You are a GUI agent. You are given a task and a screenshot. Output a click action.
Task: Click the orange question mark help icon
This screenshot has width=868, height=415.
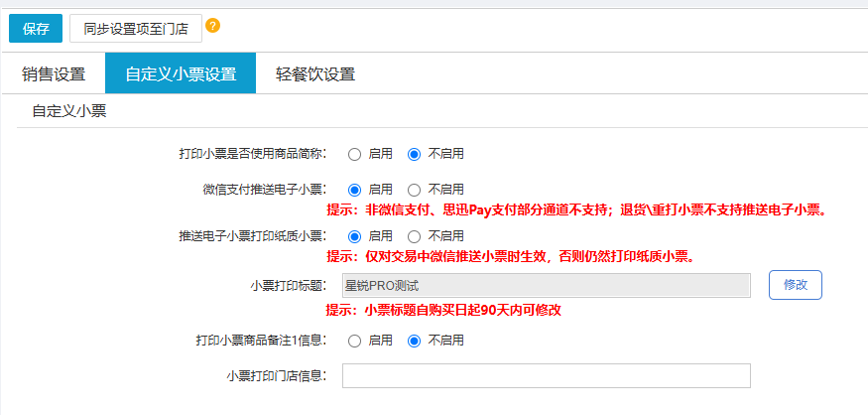coord(212,26)
